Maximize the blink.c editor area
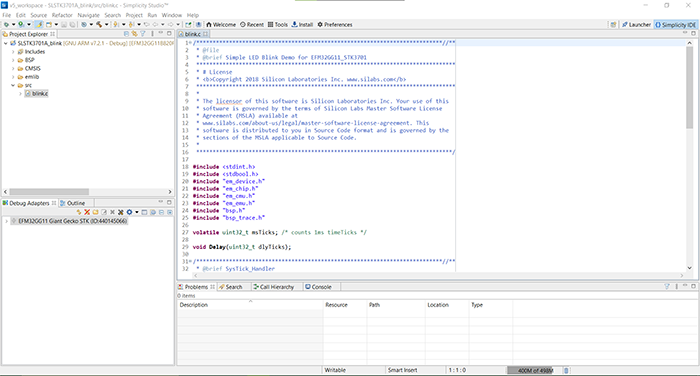 coord(693,33)
